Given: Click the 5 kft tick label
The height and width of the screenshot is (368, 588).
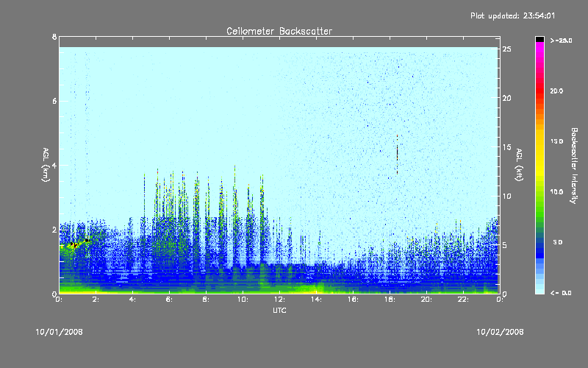Looking at the screenshot, I should [x=505, y=245].
